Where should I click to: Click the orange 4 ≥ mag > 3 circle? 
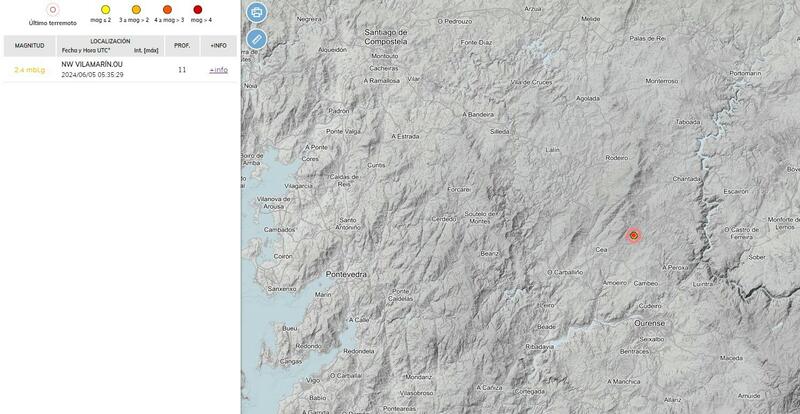pyautogui.click(x=167, y=9)
